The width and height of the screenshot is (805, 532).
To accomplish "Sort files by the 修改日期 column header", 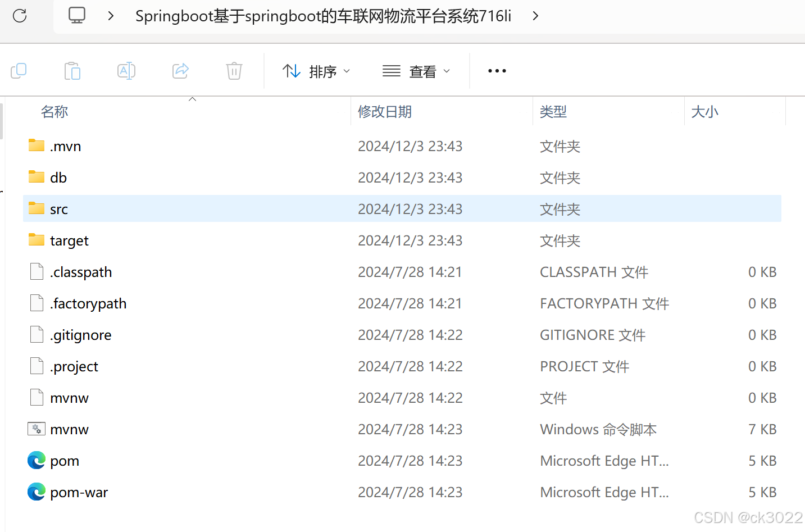I will 385,112.
